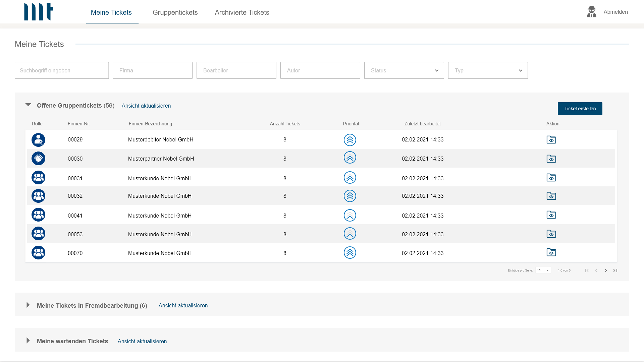644x362 pixels.
Task: Jump to last page of table
Action: (x=615, y=270)
